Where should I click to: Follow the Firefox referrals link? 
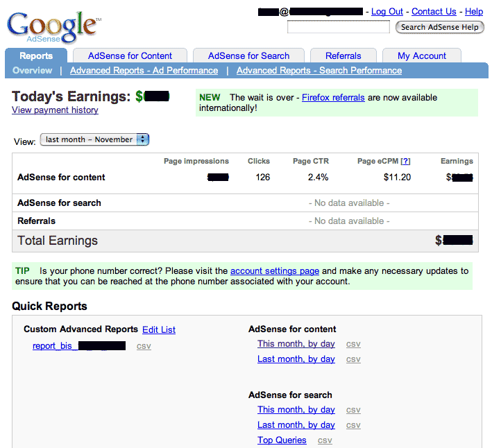pos(333,98)
